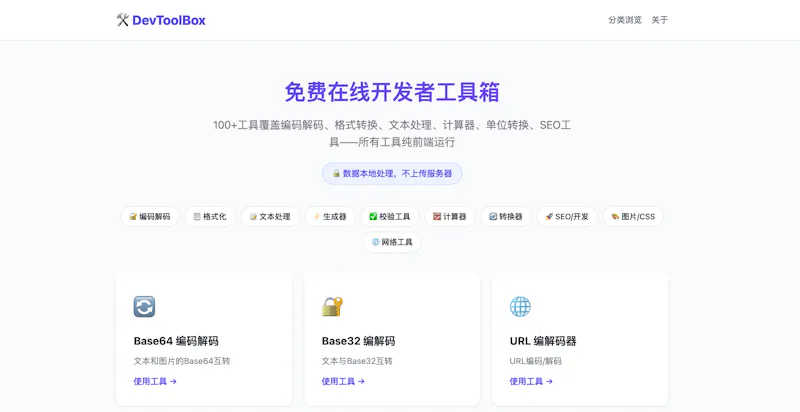
Task: Click the Base32 padlock and key icon
Action: [332, 306]
